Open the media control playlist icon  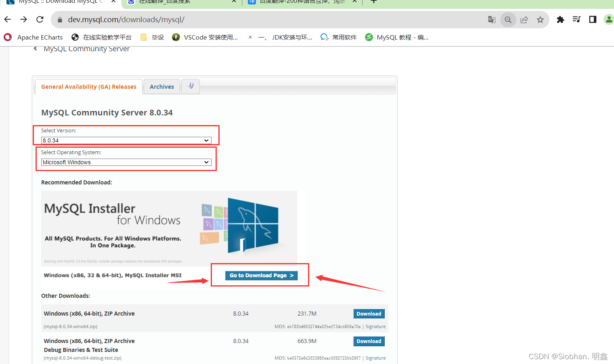[576, 19]
